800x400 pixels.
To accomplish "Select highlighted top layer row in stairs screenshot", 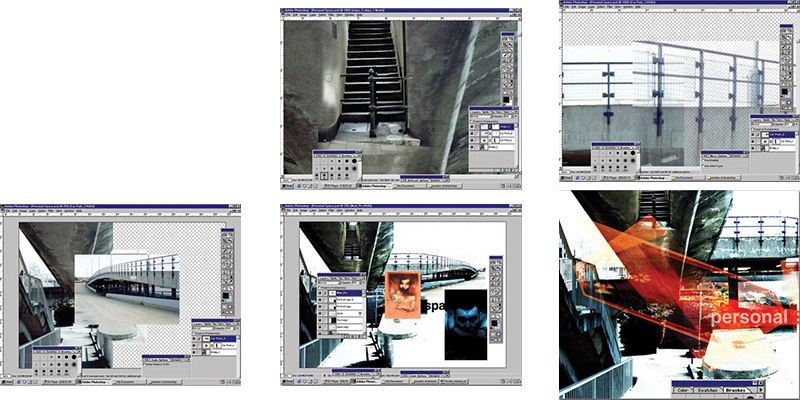I will click(x=492, y=127).
